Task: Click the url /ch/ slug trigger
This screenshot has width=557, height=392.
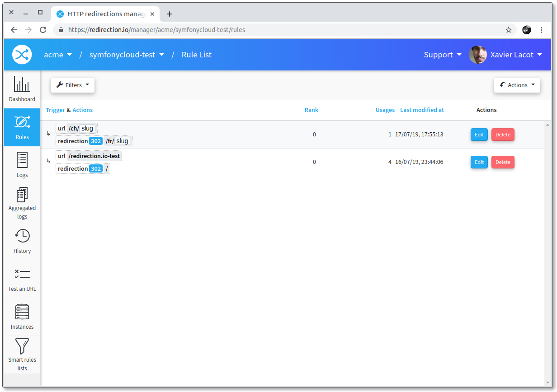Action: 76,129
